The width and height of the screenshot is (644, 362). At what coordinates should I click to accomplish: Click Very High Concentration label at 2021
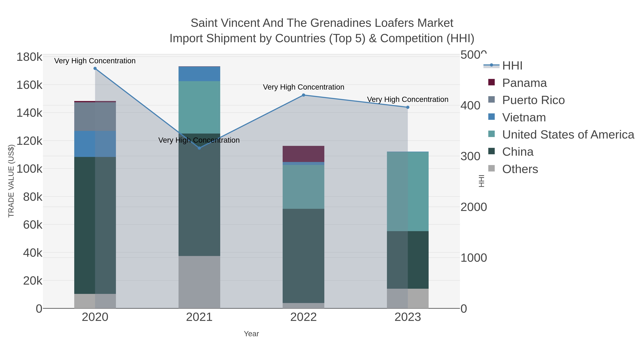(x=199, y=140)
